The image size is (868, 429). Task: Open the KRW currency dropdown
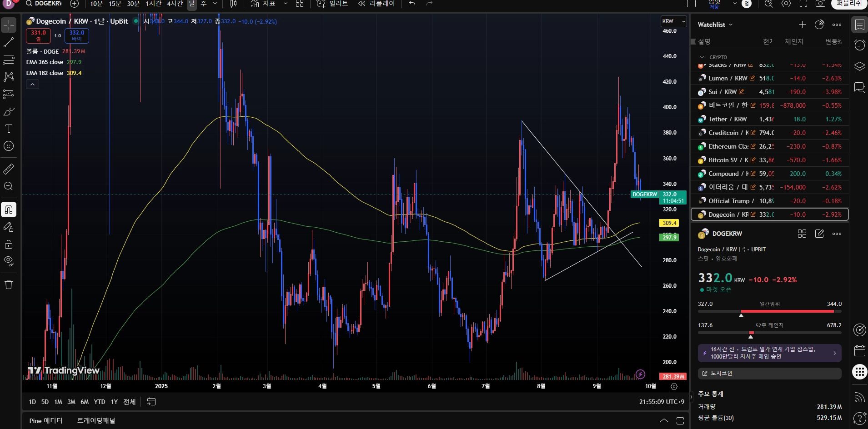(x=673, y=21)
